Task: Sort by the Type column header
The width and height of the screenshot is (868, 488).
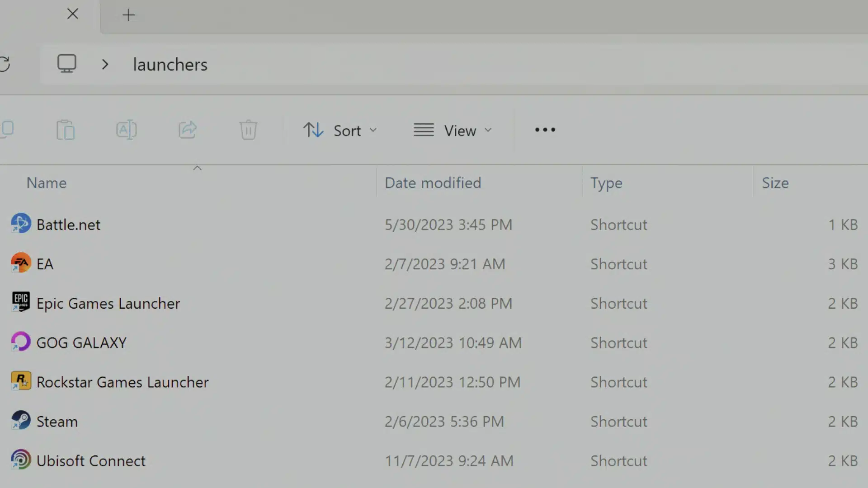Action: pos(606,183)
